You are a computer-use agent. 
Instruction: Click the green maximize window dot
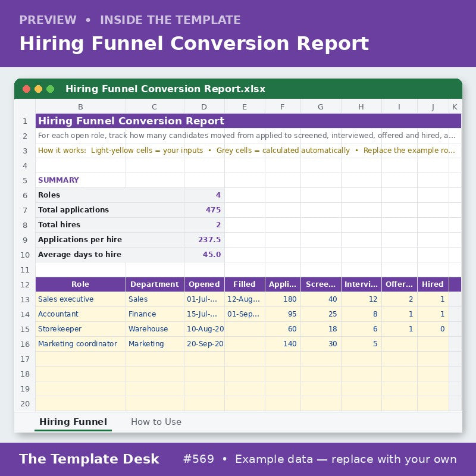(51, 89)
